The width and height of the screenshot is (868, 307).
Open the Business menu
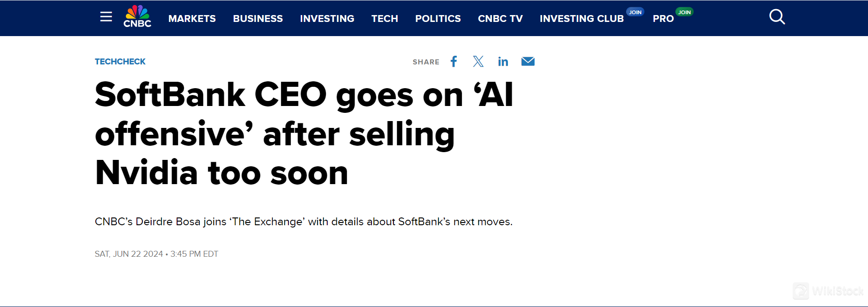pos(258,19)
